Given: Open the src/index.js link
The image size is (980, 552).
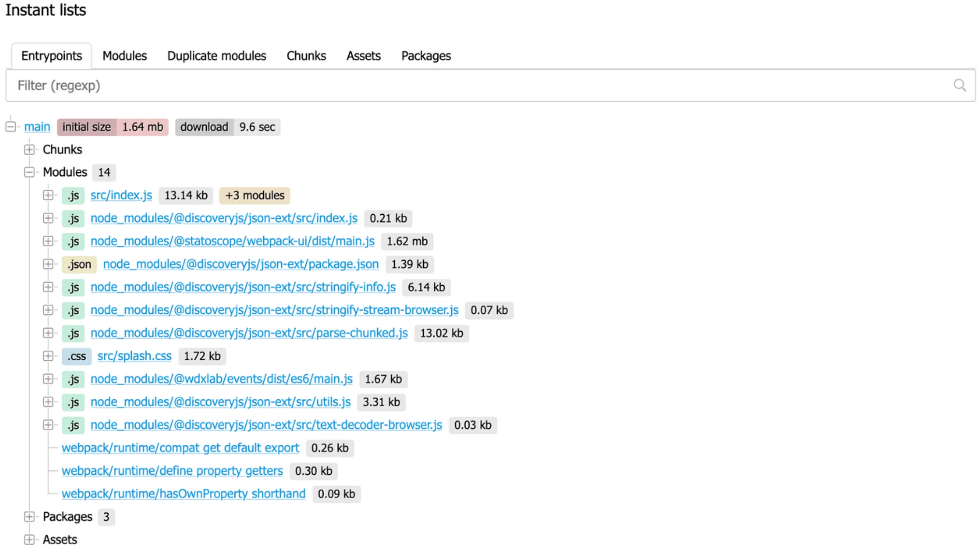Looking at the screenshot, I should coord(121,195).
